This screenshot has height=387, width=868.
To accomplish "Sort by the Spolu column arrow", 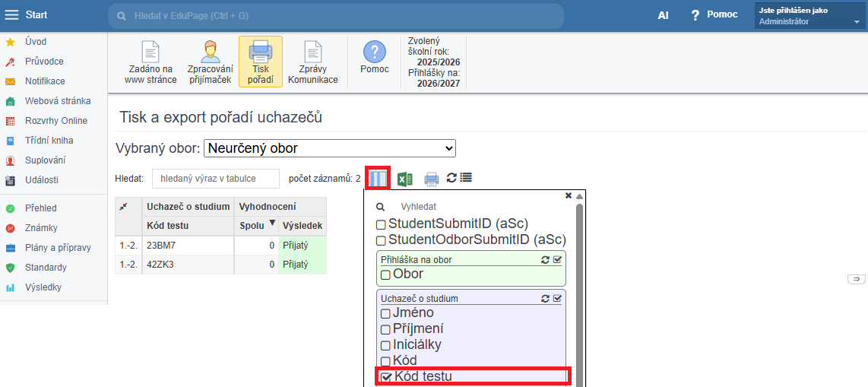I will tap(272, 224).
